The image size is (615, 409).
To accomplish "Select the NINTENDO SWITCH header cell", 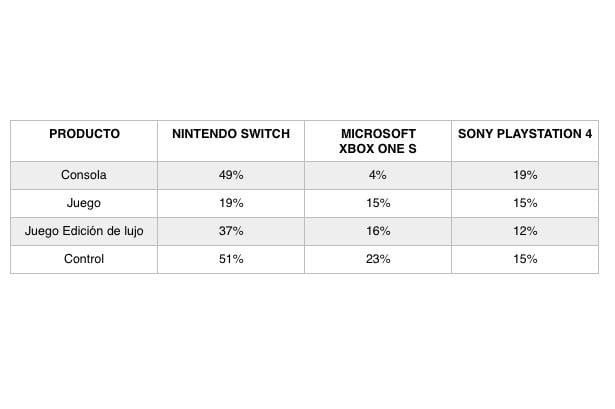I will (x=230, y=133).
